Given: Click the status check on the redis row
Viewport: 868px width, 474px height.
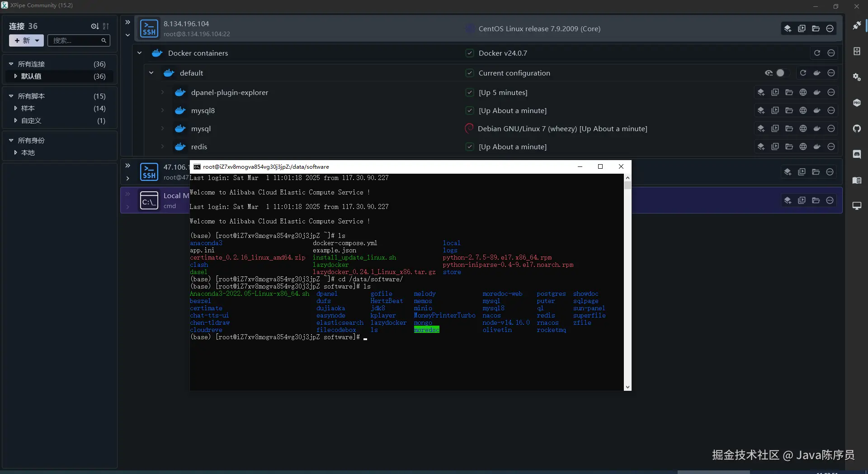Looking at the screenshot, I should pyautogui.click(x=470, y=147).
